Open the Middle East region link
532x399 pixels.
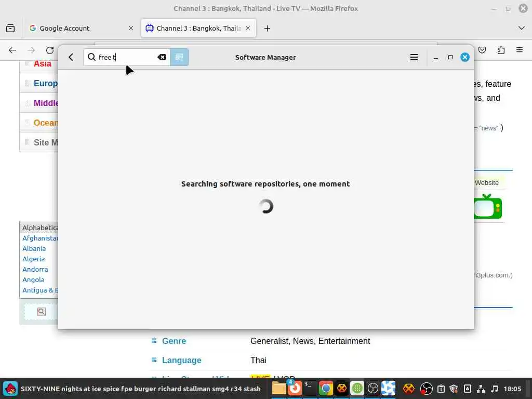click(46, 103)
